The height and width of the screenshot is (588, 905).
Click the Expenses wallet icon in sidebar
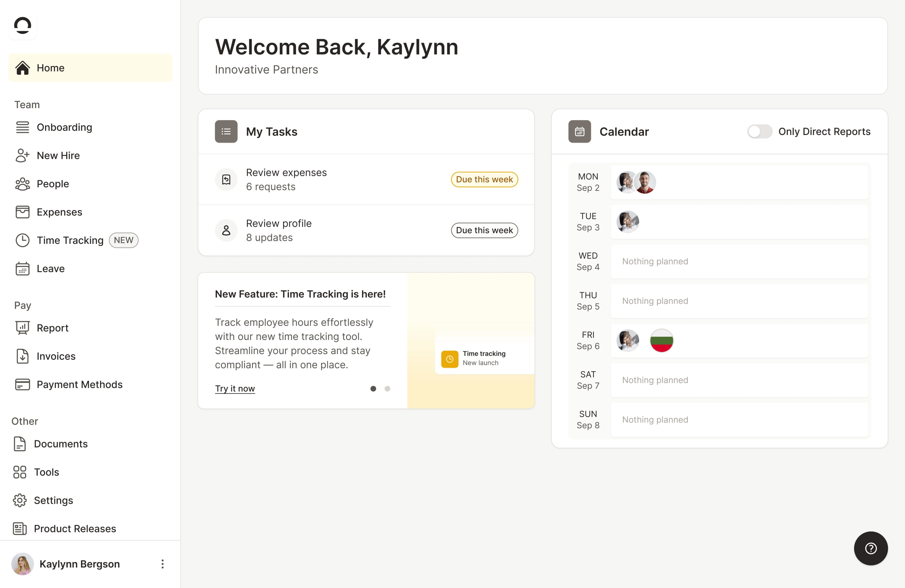tap(22, 212)
